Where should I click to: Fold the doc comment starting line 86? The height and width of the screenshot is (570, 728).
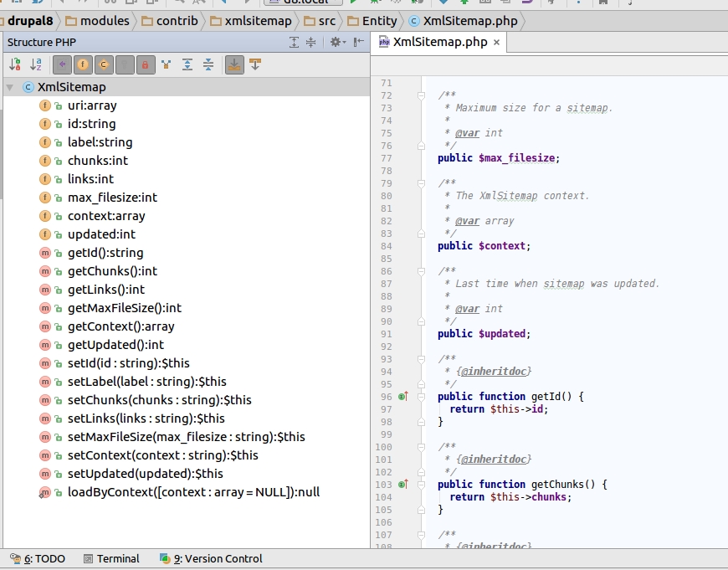421,271
